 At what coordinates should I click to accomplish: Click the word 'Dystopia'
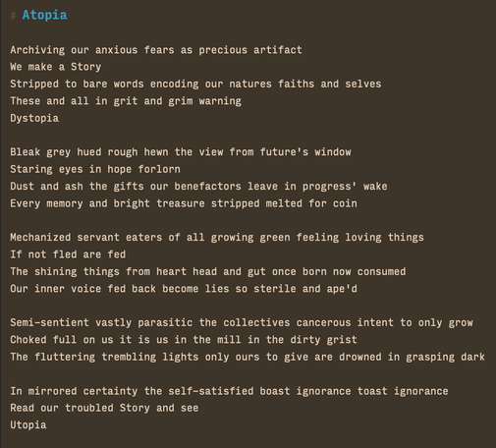pyautogui.click(x=34, y=118)
